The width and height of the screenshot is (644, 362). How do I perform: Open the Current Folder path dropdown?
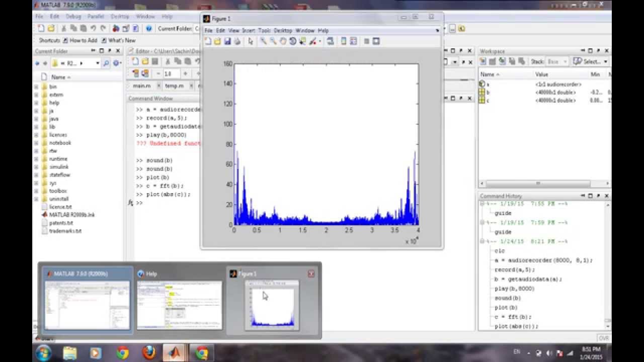pyautogui.click(x=97, y=63)
